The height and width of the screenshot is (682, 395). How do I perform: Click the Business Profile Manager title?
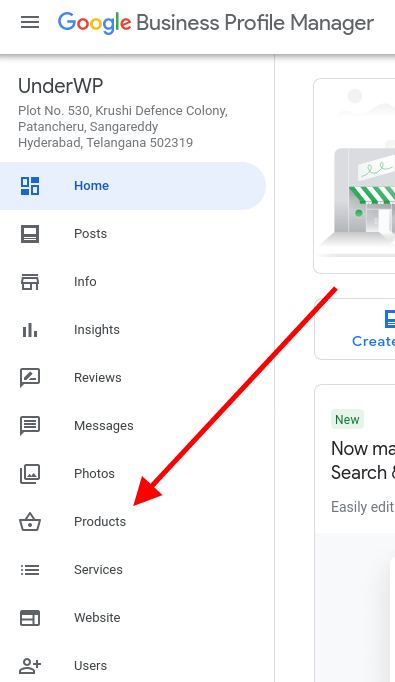coord(255,23)
